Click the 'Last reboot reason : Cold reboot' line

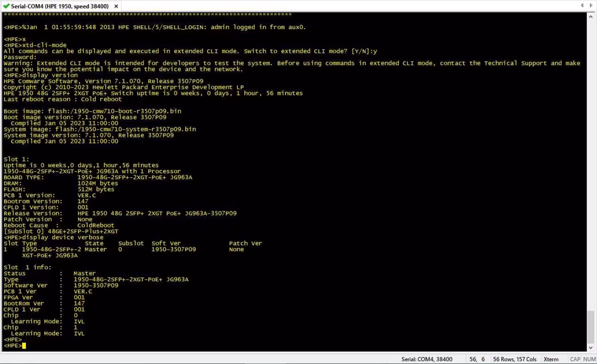click(63, 99)
